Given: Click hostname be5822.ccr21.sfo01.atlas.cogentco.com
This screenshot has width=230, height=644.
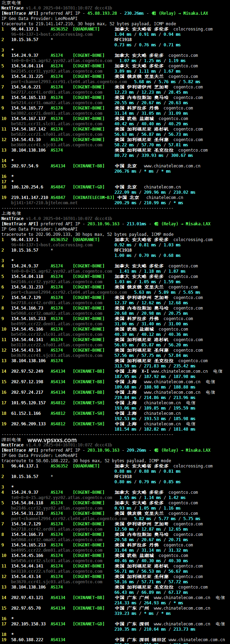Looking at the screenshot, I should click(x=57, y=134).
